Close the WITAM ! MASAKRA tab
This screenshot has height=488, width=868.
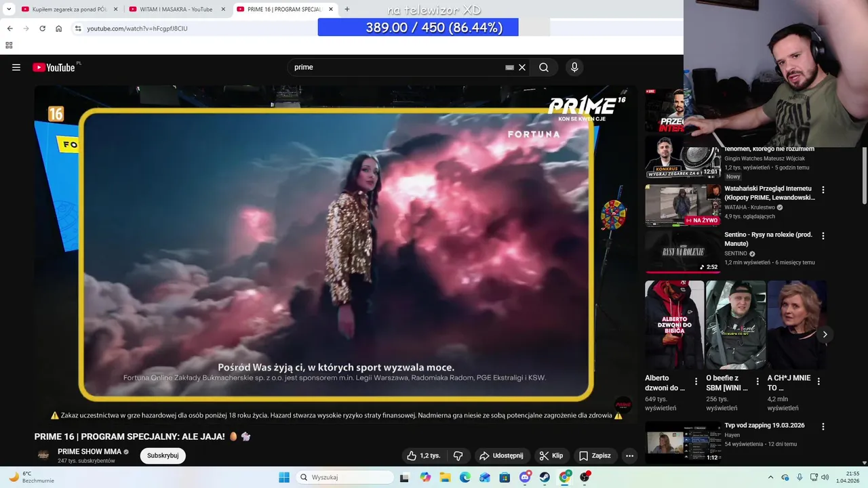point(223,9)
